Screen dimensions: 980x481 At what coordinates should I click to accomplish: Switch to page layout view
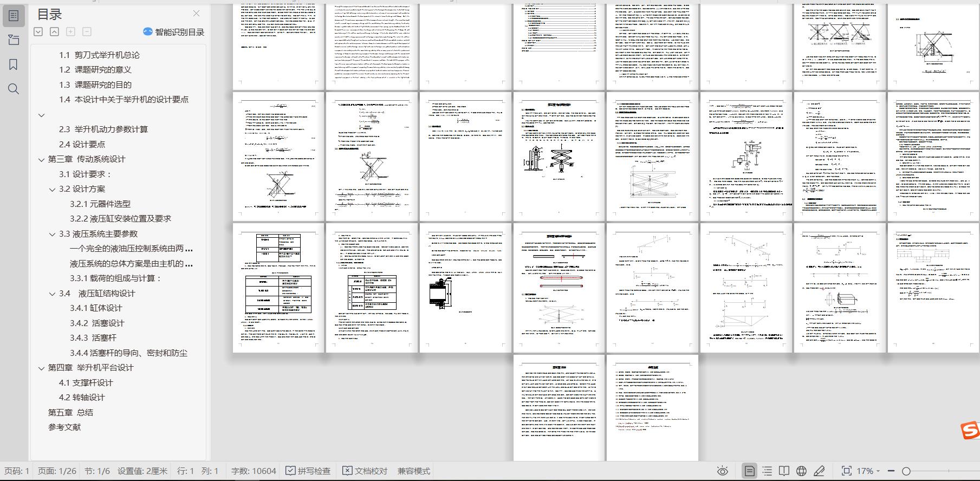click(749, 471)
